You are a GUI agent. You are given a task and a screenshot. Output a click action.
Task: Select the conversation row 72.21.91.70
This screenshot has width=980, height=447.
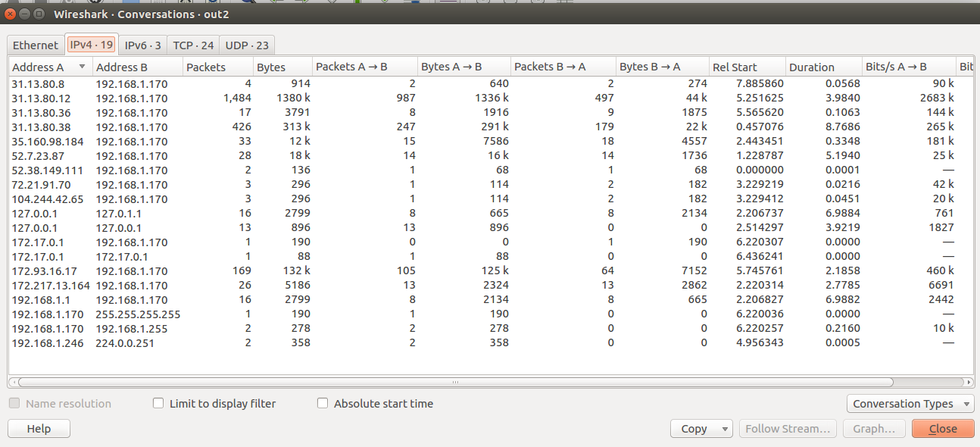[492, 185]
